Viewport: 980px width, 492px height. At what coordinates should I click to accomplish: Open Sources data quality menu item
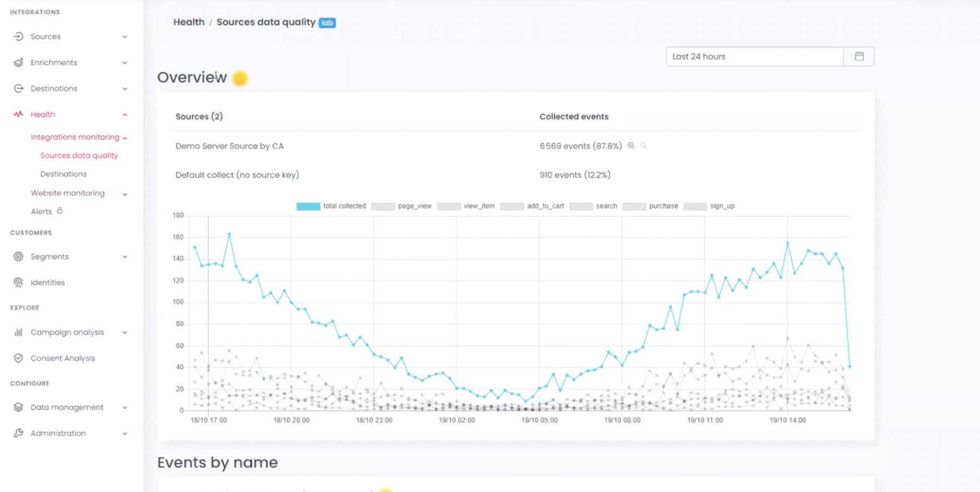coord(79,155)
